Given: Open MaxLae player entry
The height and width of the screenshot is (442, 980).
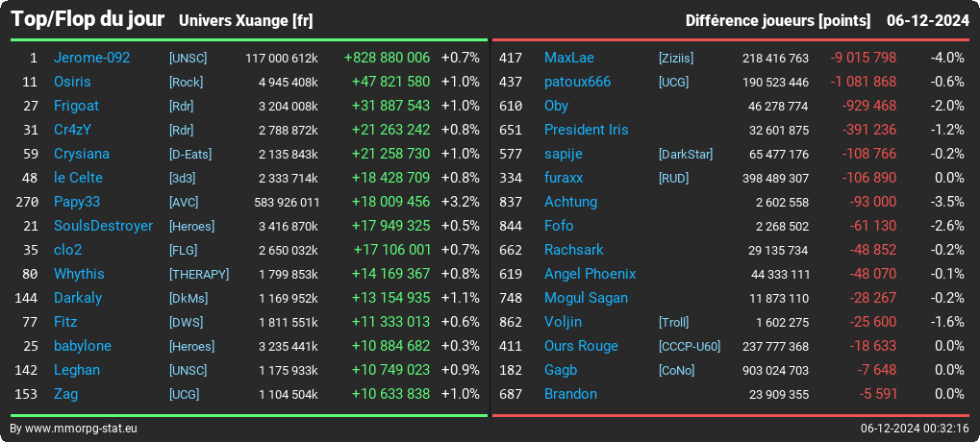Looking at the screenshot, I should (x=569, y=58).
